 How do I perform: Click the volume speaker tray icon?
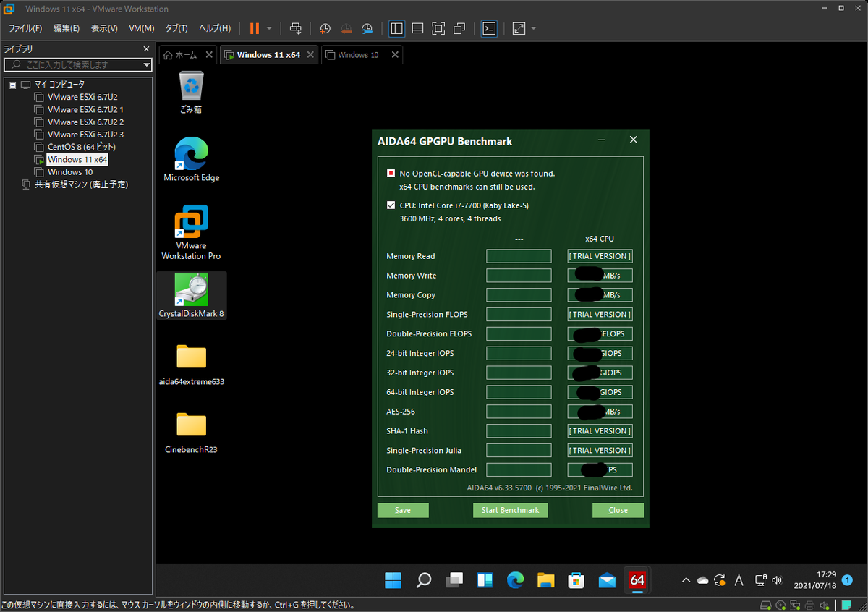777,580
